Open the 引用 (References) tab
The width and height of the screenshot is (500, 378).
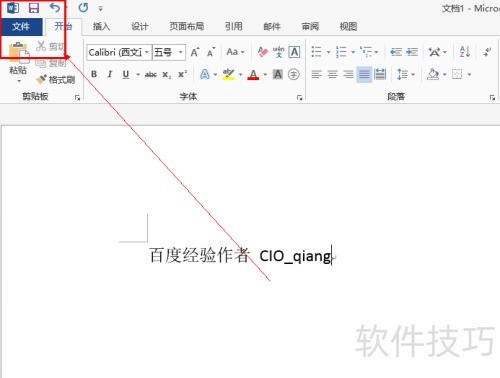pyautogui.click(x=233, y=26)
